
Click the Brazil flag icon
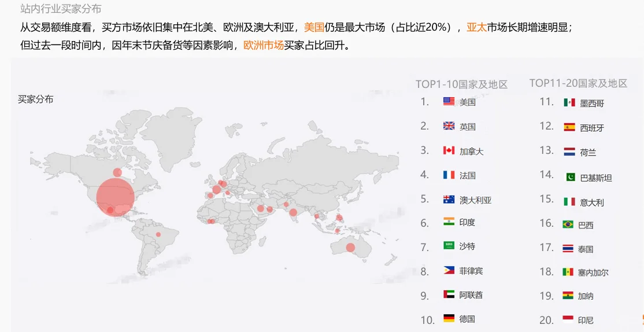pos(568,224)
